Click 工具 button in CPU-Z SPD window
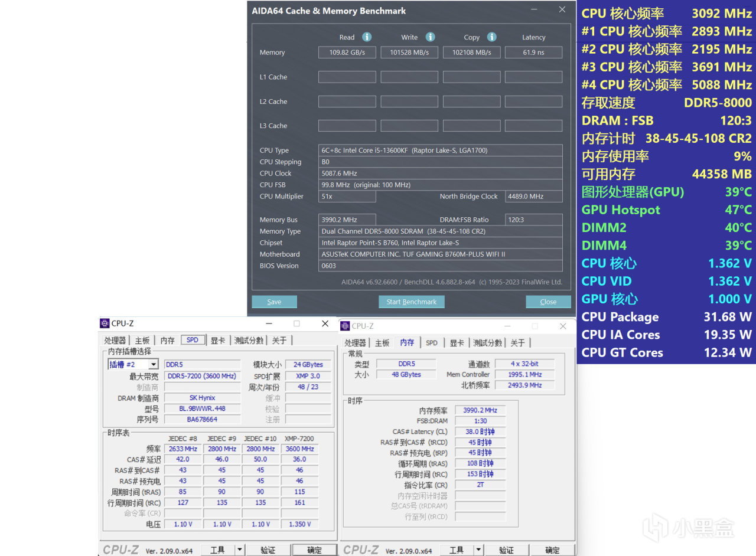756x556 pixels. coord(217,550)
